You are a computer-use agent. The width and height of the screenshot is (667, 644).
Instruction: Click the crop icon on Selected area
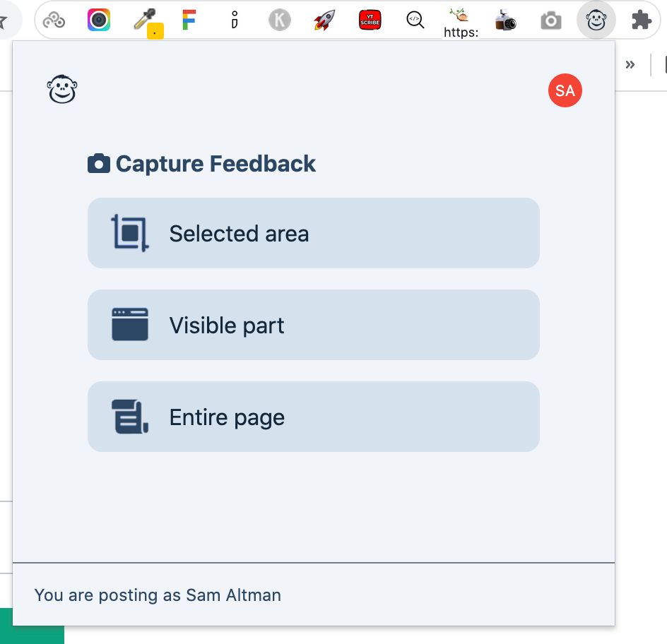coord(130,232)
